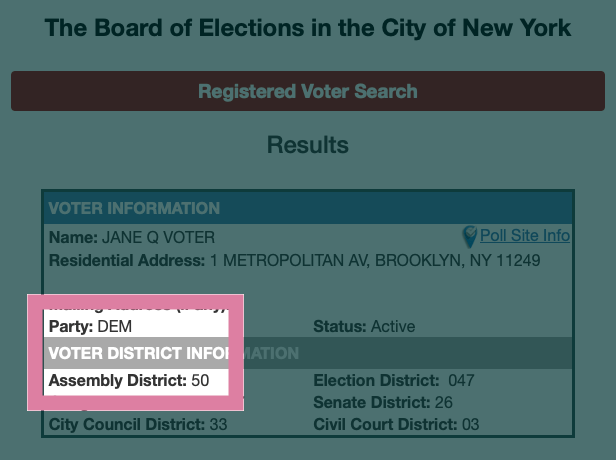This screenshot has height=460, width=616.
Task: Click the Name label in voter info
Action: (x=73, y=238)
